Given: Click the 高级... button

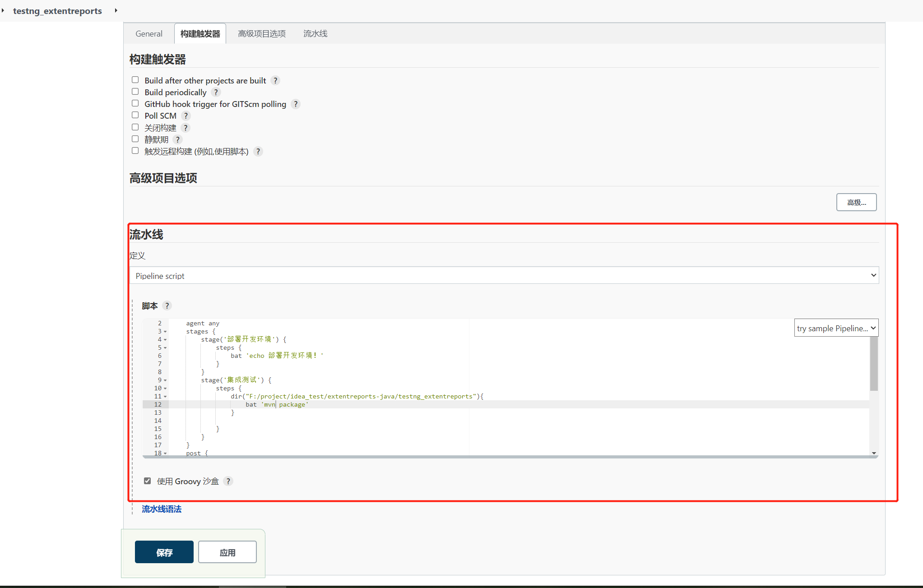Looking at the screenshot, I should [856, 202].
